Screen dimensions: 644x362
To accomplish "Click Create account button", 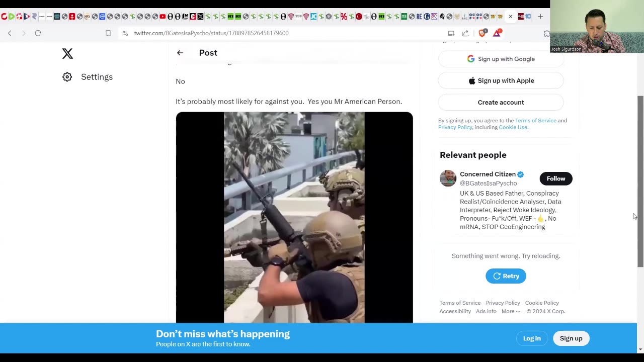I will pyautogui.click(x=501, y=102).
